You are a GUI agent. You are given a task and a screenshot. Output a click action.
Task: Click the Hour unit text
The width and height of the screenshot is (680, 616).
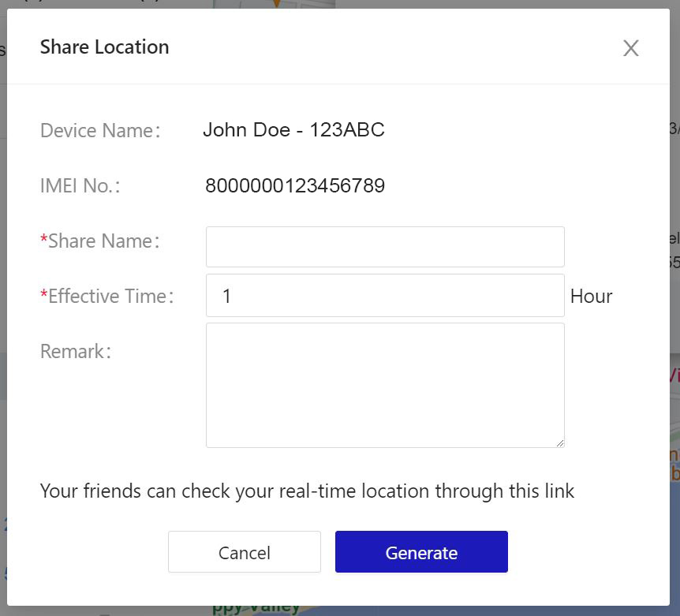(x=591, y=297)
